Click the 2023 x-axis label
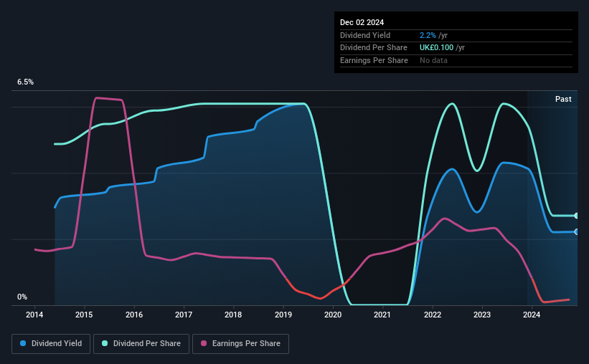 pyautogui.click(x=482, y=315)
